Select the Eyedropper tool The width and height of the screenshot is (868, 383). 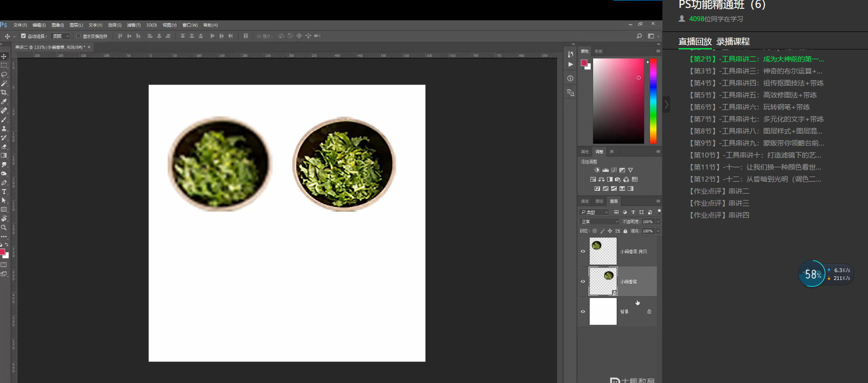[x=4, y=102]
